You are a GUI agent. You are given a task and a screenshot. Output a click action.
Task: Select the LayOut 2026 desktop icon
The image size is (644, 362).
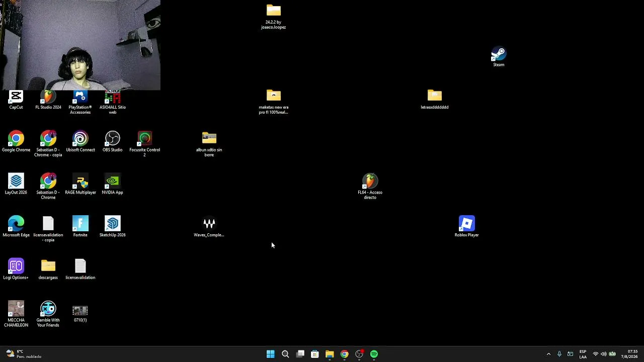16,185
